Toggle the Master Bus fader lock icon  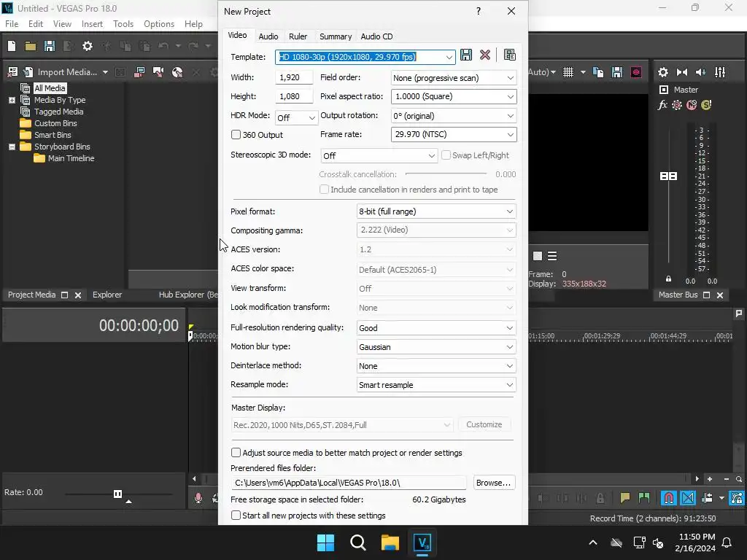tap(668, 279)
